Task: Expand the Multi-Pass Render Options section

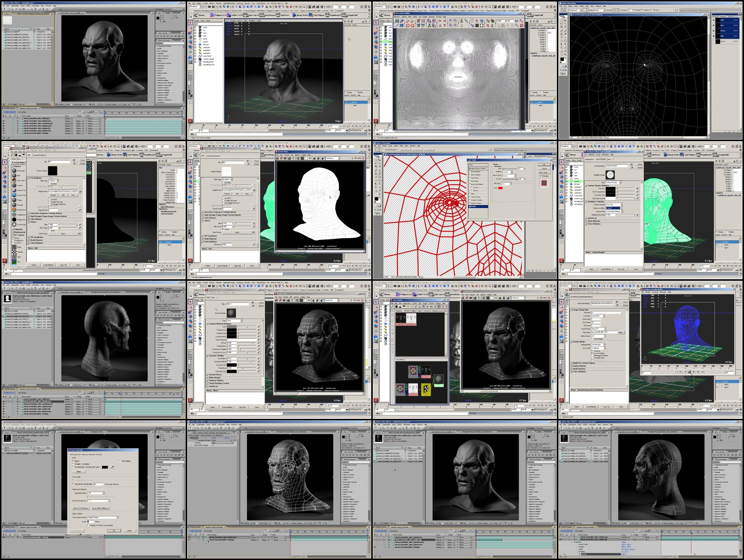Action: click(x=572, y=363)
